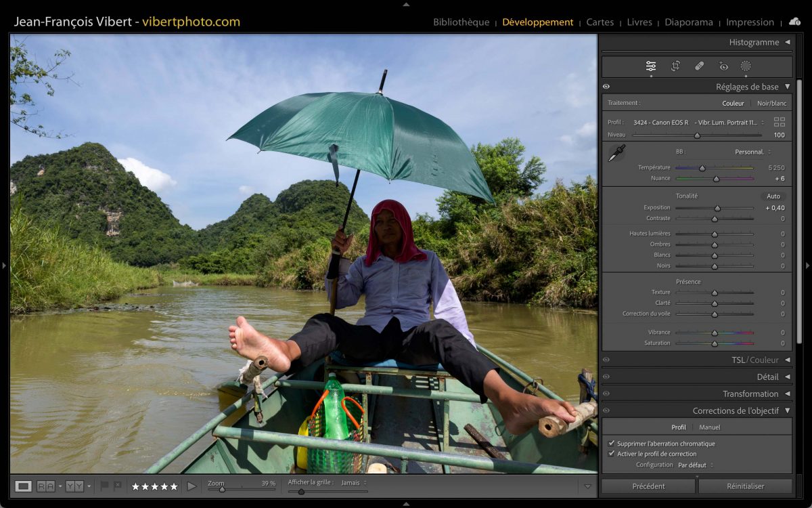Open the BB Personnal. white balance dropdown

[x=752, y=152]
